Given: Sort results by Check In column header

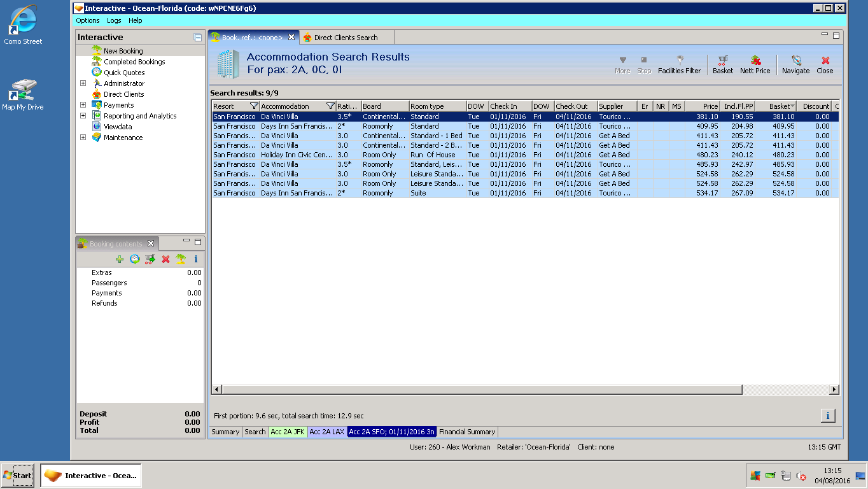Looking at the screenshot, I should [x=510, y=106].
